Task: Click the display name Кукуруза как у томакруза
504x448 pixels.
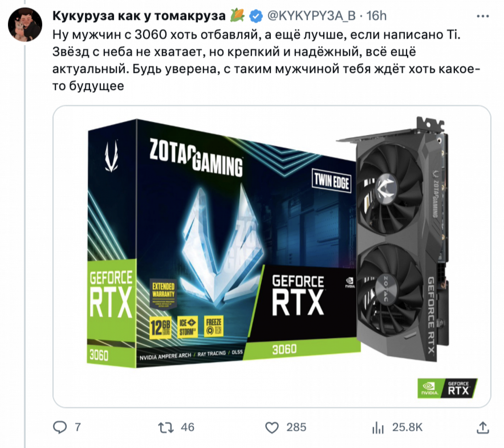Action: coord(139,16)
